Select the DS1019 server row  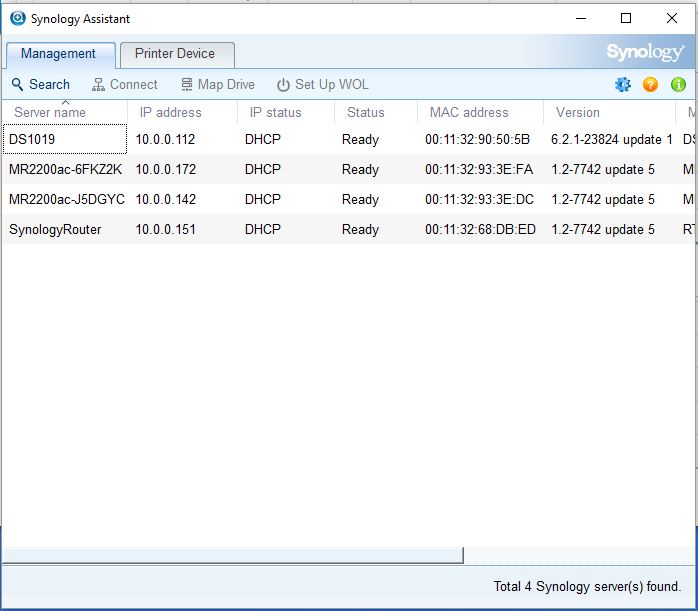pos(349,139)
